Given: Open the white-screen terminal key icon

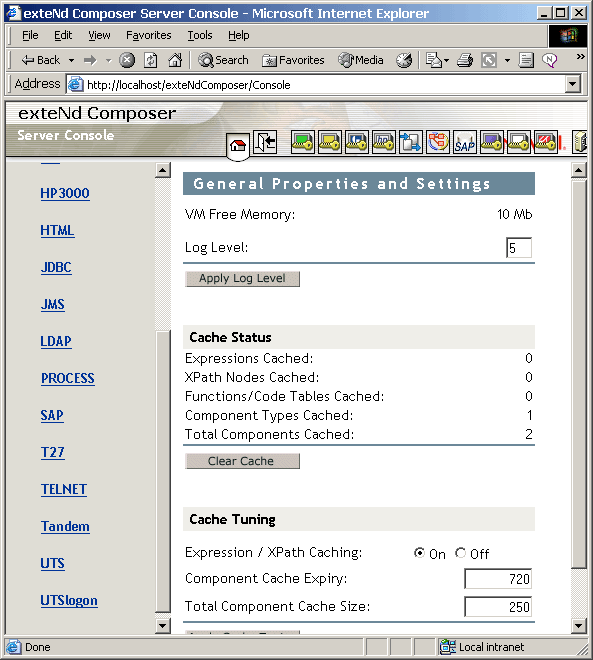Looking at the screenshot, I should point(519,142).
